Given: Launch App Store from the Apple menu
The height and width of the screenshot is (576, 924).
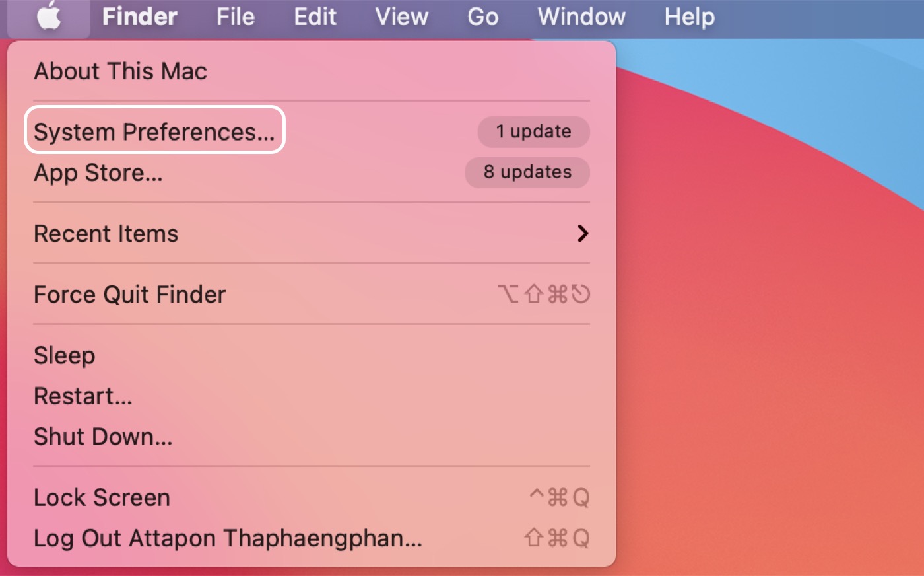Looking at the screenshot, I should [98, 173].
